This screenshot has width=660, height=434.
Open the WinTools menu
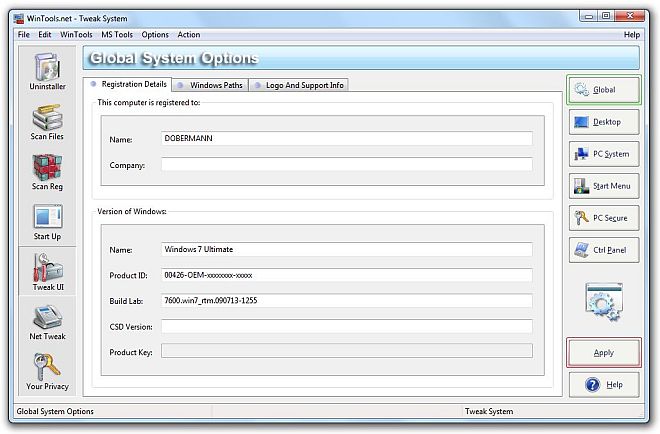point(76,35)
